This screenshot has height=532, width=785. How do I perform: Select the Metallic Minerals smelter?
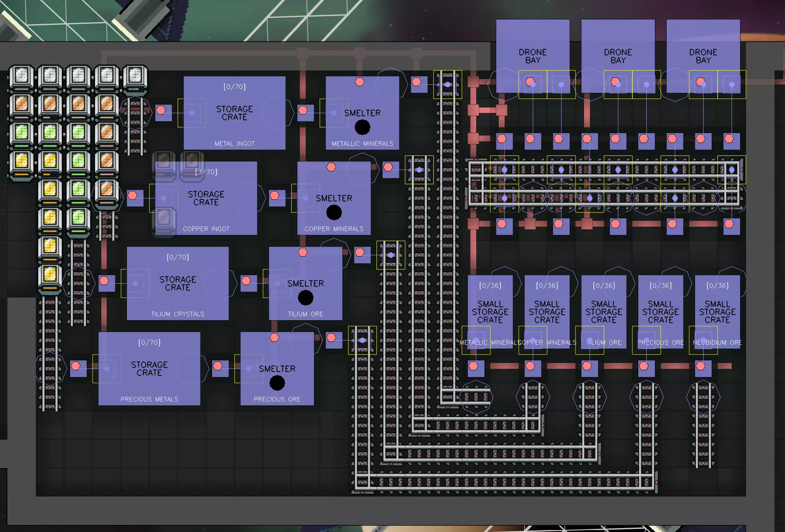362,113
